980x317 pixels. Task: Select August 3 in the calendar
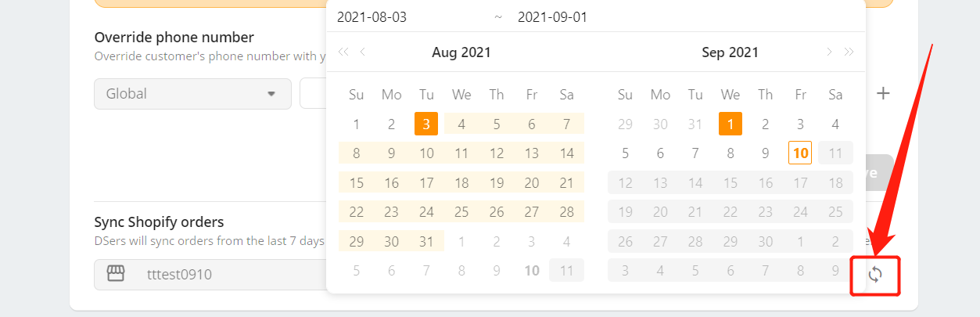(x=426, y=124)
